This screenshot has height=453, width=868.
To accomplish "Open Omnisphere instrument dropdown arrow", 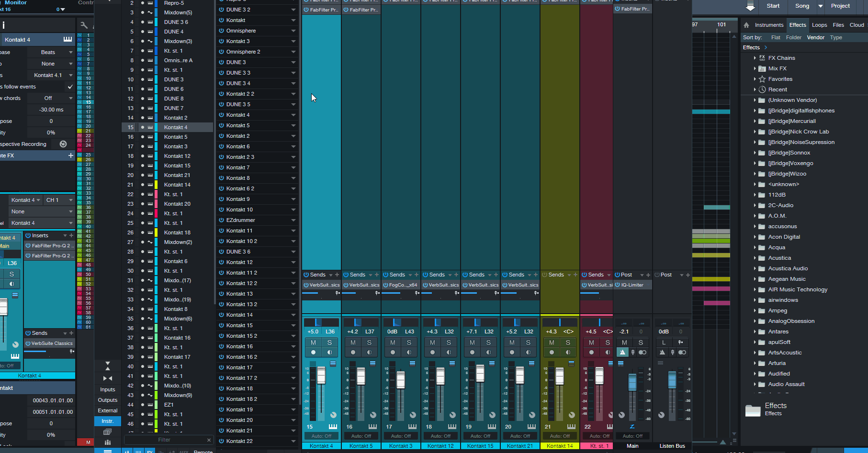I will [x=293, y=31].
